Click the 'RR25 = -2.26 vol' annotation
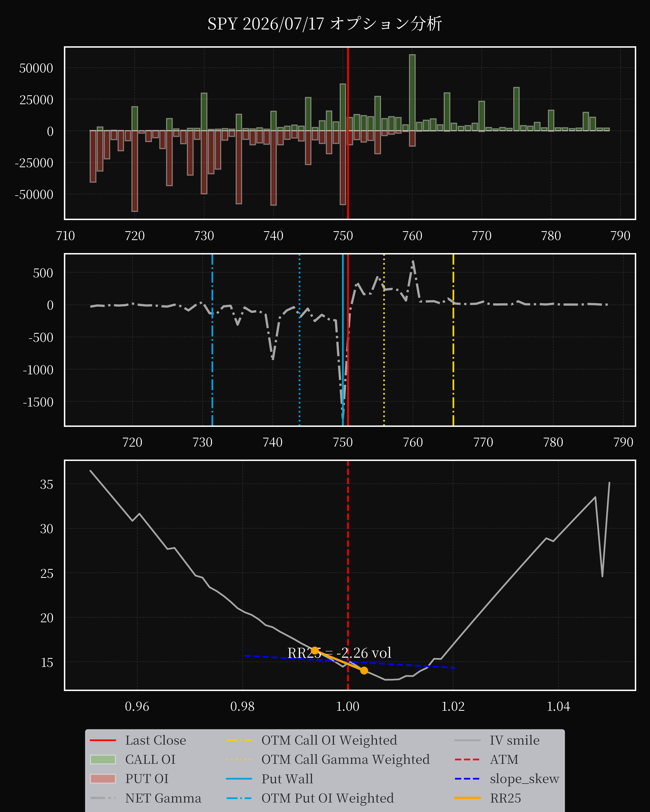The image size is (650, 812). click(339, 653)
